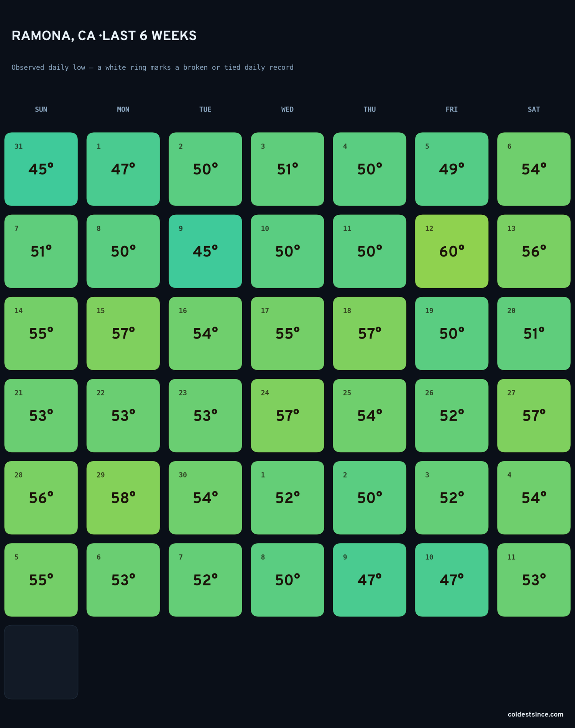Click the day 15 tile with 57°
575x728 pixels.
(x=123, y=334)
